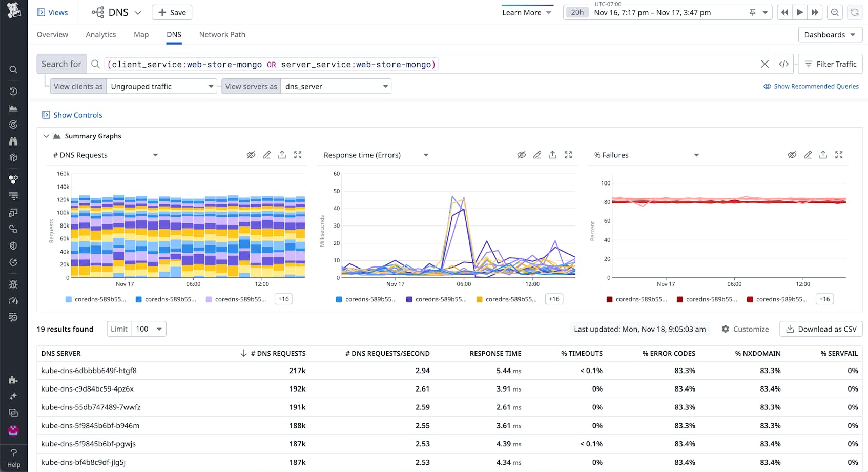Select the binoculars discovery icon in sidebar
The width and height of the screenshot is (868, 472).
[x=13, y=141]
